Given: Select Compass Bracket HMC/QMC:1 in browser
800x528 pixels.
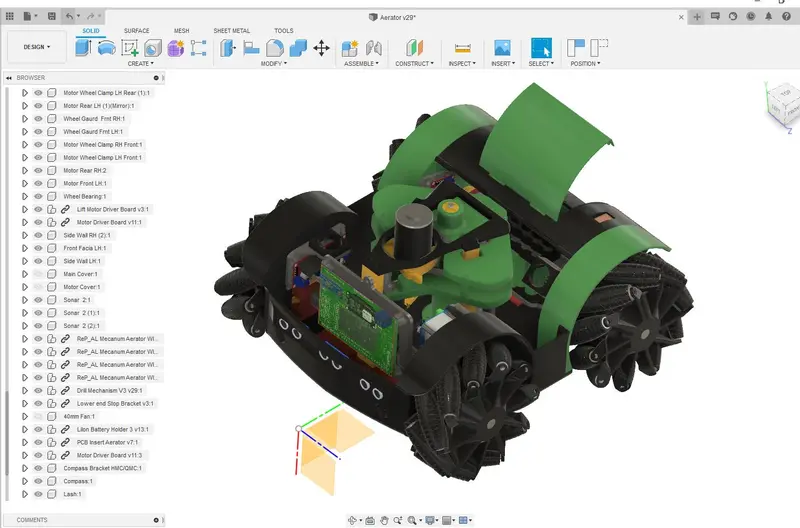Looking at the screenshot, I should 103,468.
